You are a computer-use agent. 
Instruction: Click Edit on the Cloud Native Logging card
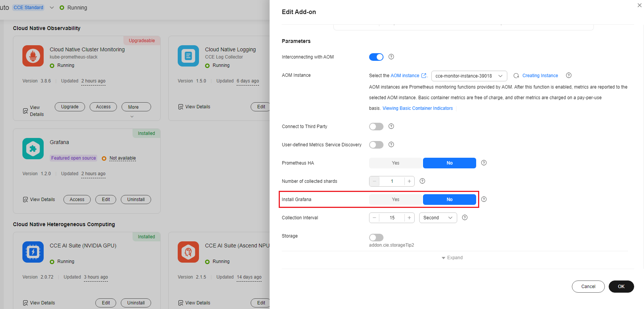pos(261,107)
